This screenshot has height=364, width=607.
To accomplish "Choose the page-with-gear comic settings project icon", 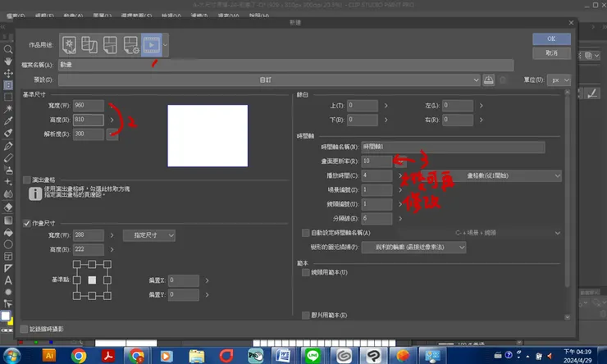I will click(x=131, y=45).
